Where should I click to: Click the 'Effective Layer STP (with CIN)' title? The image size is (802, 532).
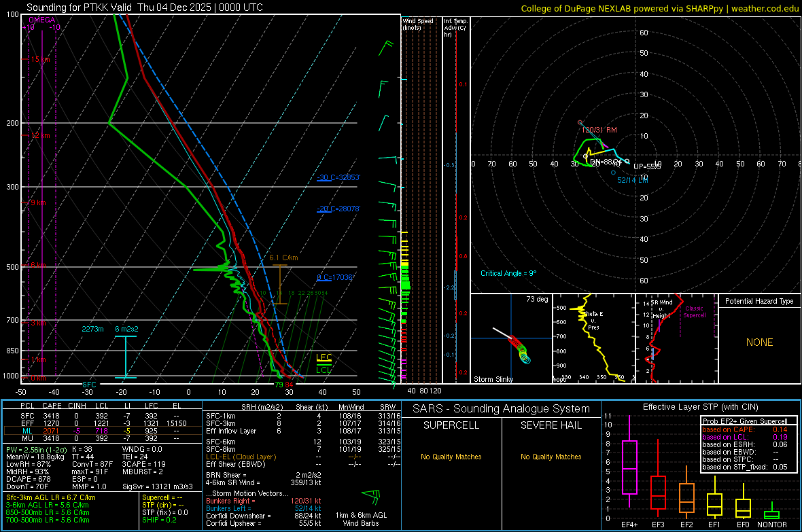700,407
